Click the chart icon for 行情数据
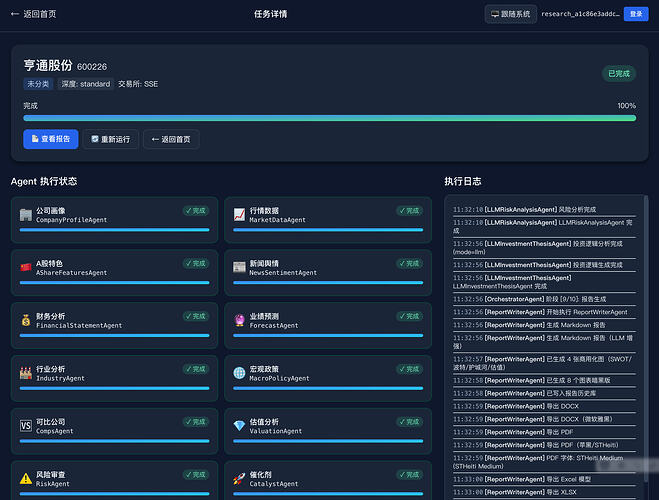This screenshot has height=500, width=659. coord(239,215)
